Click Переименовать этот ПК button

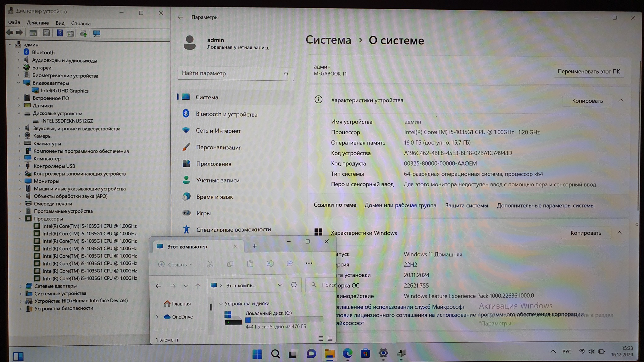pos(589,72)
